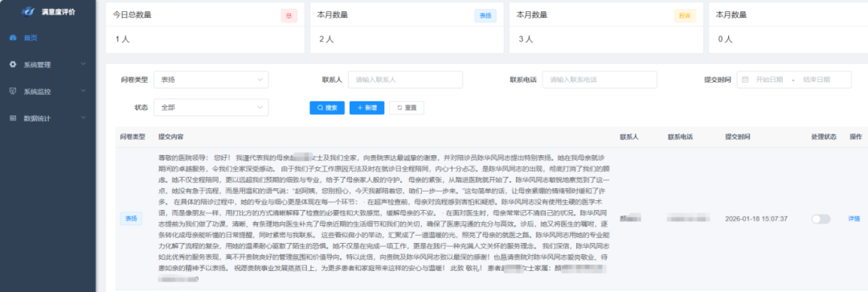Click the blue 新增 button
The width and height of the screenshot is (868, 292).
click(367, 108)
